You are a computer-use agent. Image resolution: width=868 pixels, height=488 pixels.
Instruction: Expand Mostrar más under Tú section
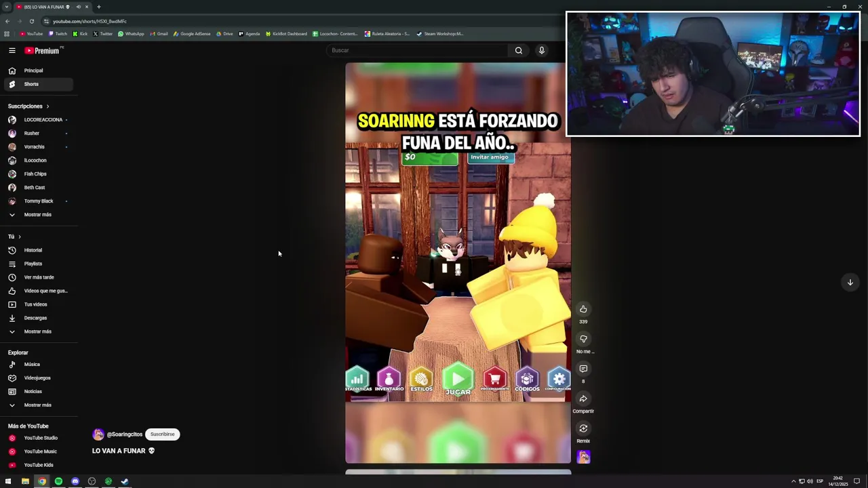(x=38, y=331)
